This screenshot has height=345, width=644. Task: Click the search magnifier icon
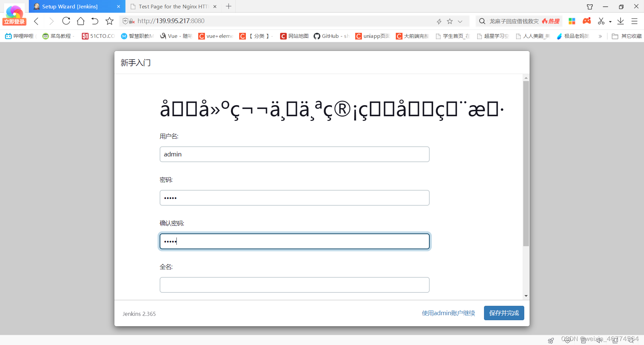pyautogui.click(x=482, y=21)
